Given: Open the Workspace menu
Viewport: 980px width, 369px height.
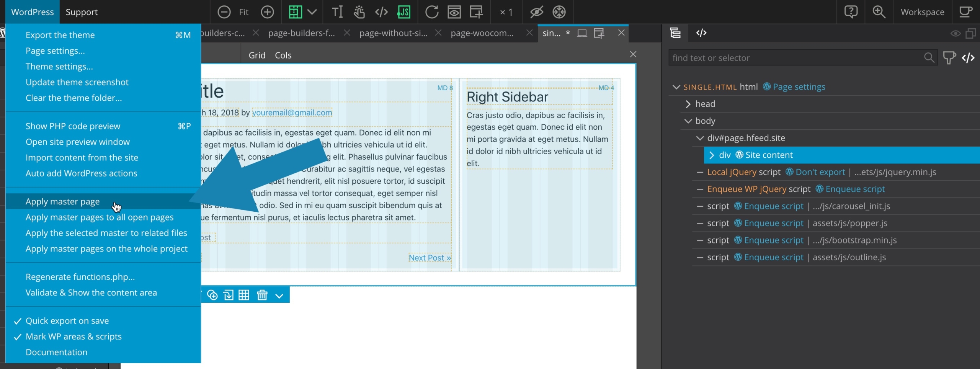Looking at the screenshot, I should 922,12.
